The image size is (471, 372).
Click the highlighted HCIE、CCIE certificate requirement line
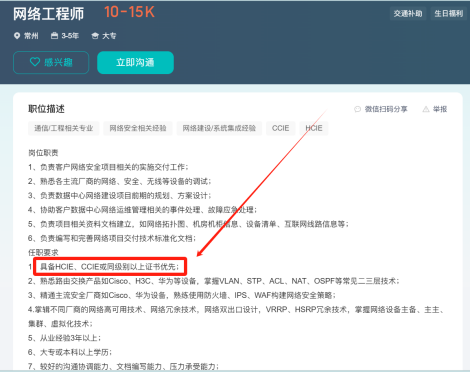pos(110,266)
